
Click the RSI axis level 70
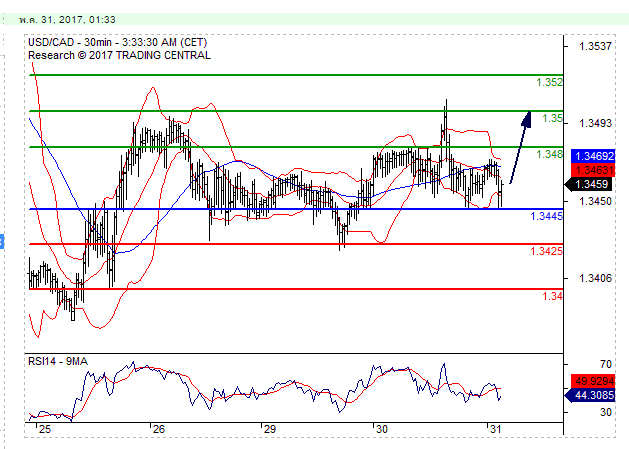606,364
